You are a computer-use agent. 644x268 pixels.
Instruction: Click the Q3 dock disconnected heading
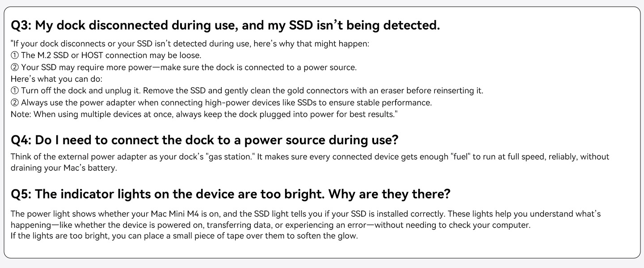[x=225, y=25]
